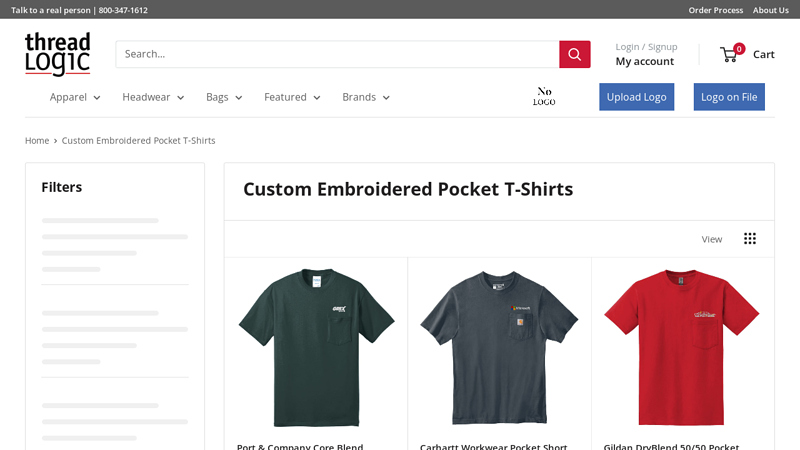
Task: Expand the Headwear menu
Action: pyautogui.click(x=153, y=97)
